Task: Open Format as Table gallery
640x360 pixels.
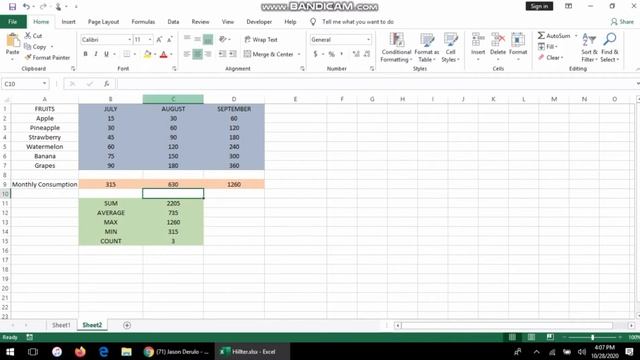Action: (427, 47)
